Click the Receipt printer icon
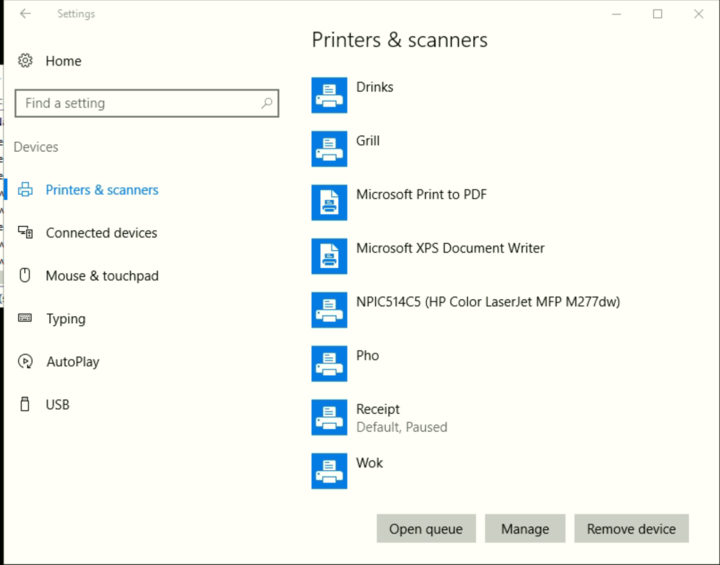The height and width of the screenshot is (565, 720). coord(329,418)
